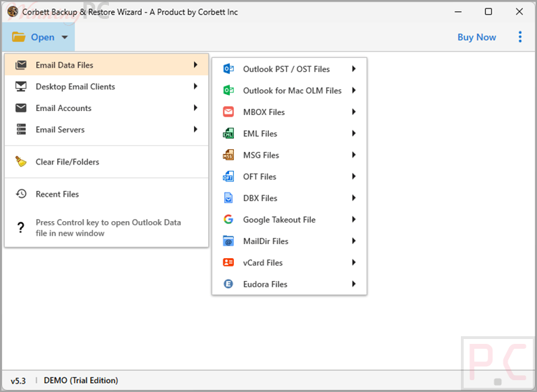
Task: Click the Open toolbar button label
Action: pyautogui.click(x=43, y=37)
